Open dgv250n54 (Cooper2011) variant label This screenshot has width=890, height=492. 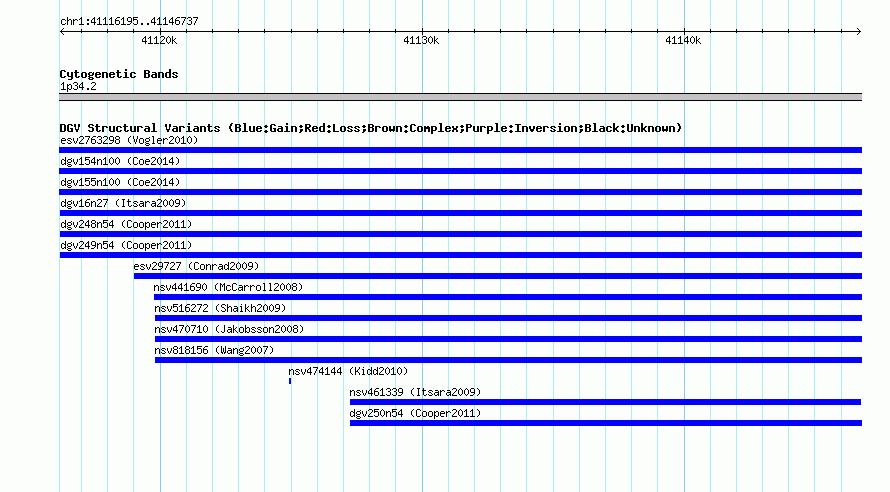[415, 413]
